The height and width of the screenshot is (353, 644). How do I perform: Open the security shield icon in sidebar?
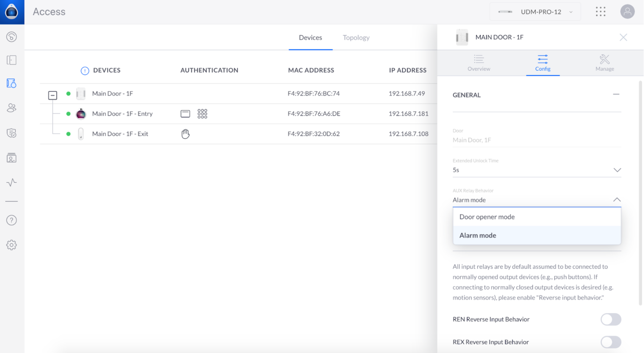[x=12, y=133]
